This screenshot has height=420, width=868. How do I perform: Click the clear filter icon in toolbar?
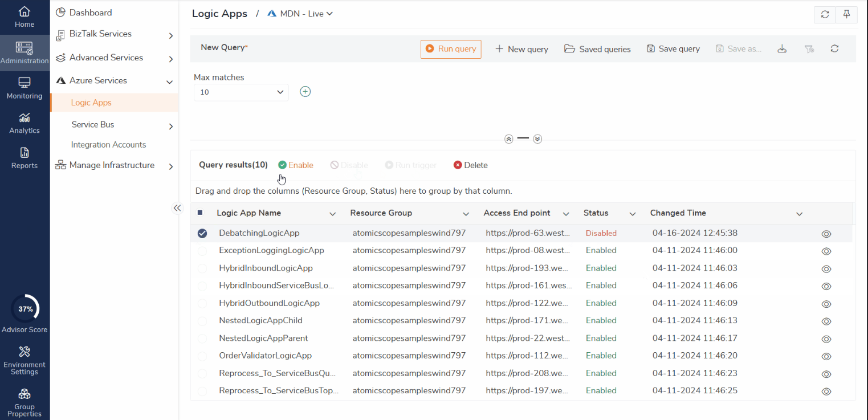tap(809, 49)
